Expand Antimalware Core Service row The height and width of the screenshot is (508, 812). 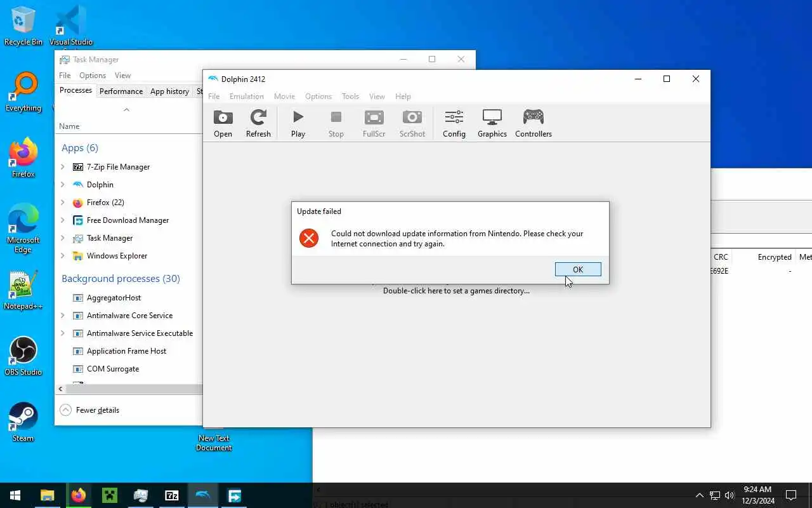pyautogui.click(x=62, y=316)
